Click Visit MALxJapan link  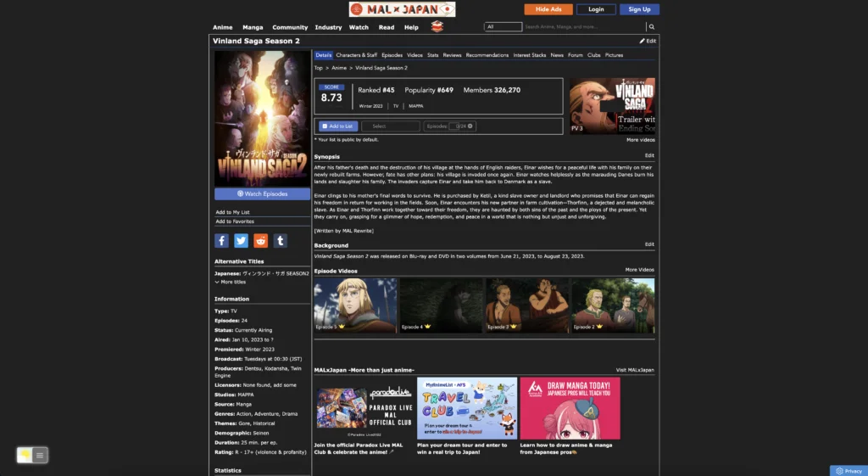(635, 370)
